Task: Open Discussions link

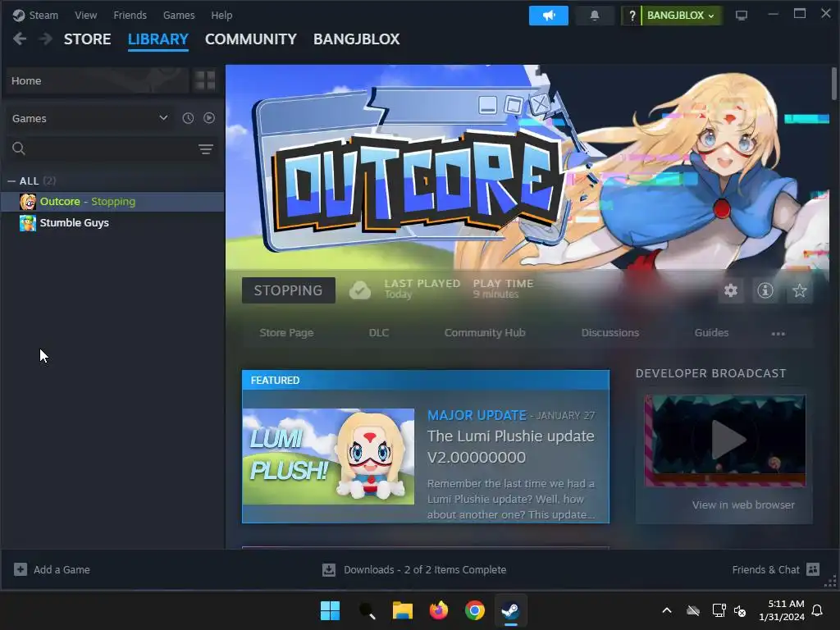Action: click(610, 333)
